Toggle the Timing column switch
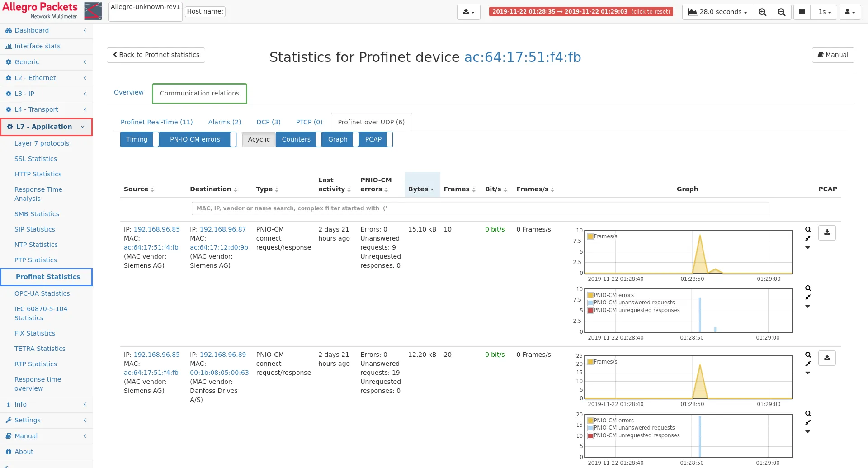The image size is (868, 468). 139,139
